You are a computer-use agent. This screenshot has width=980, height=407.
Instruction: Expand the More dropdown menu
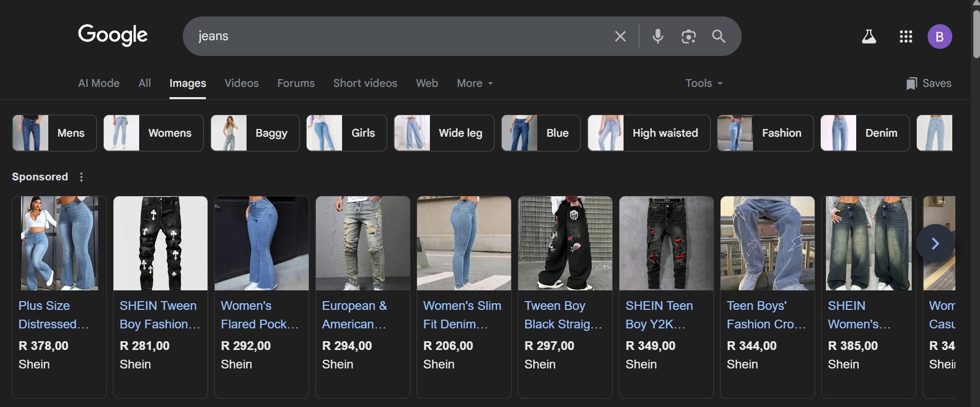point(475,83)
